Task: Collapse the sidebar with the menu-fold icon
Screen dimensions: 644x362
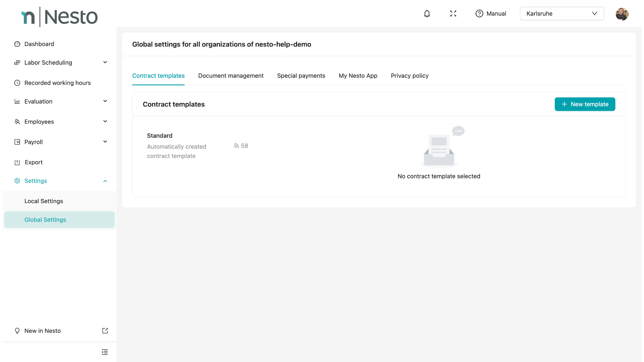Action: coord(105,352)
